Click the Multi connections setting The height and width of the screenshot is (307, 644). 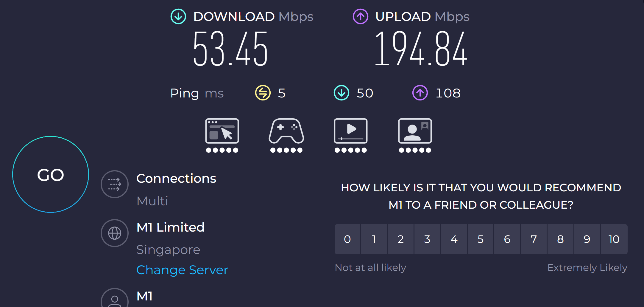(152, 201)
